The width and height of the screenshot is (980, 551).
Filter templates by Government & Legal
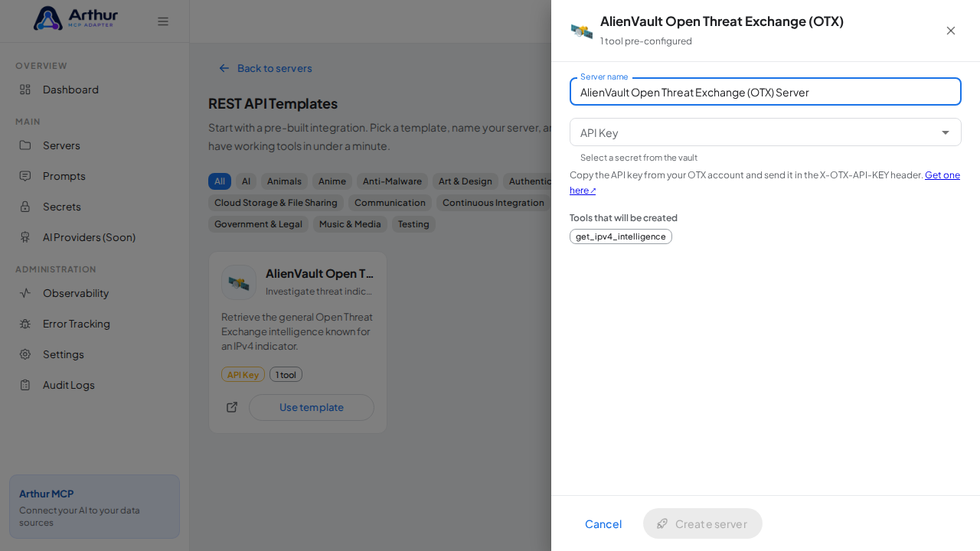(258, 224)
